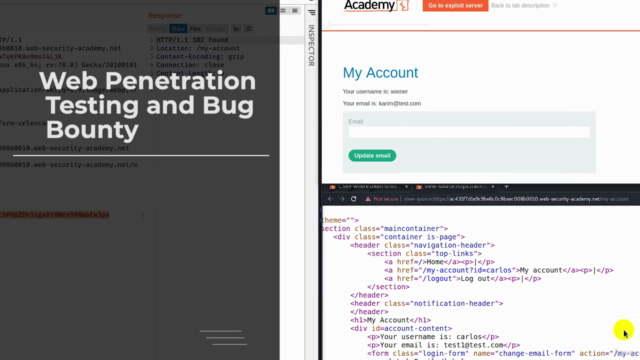
Task: Click the 'Your username is: wiener' text
Action: (x=375, y=91)
